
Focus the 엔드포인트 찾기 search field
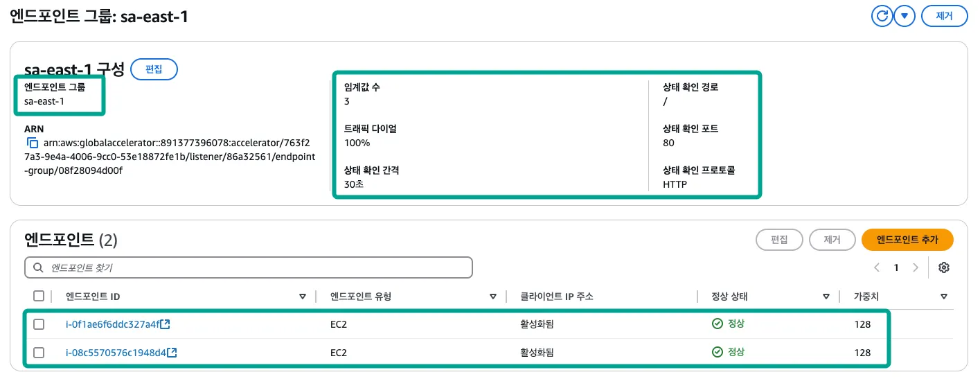coord(256,267)
